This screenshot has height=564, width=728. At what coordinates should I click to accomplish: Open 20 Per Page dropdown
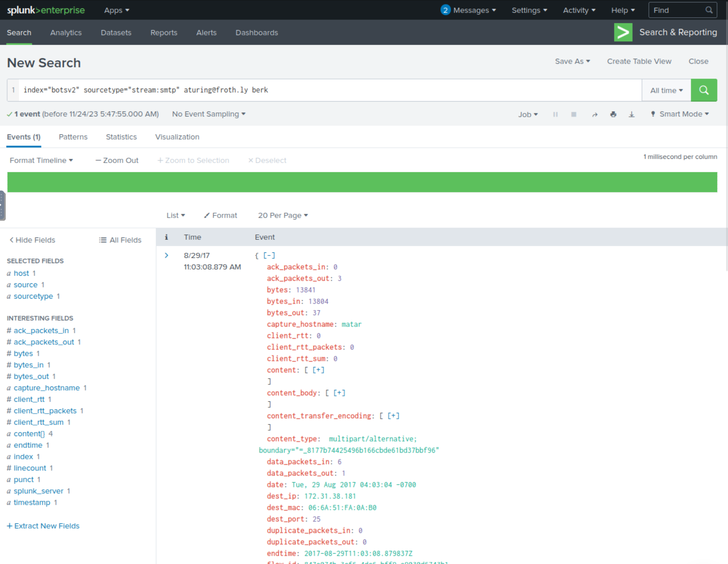point(283,215)
